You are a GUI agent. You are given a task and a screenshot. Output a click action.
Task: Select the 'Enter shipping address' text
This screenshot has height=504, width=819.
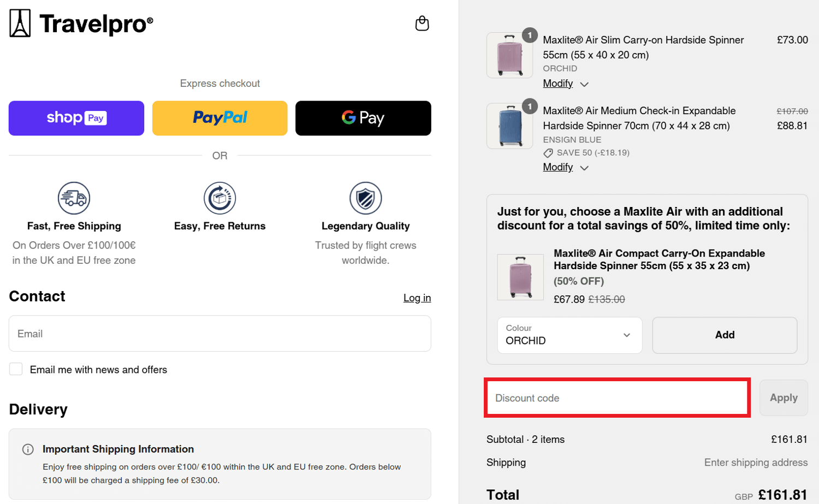[x=756, y=463]
